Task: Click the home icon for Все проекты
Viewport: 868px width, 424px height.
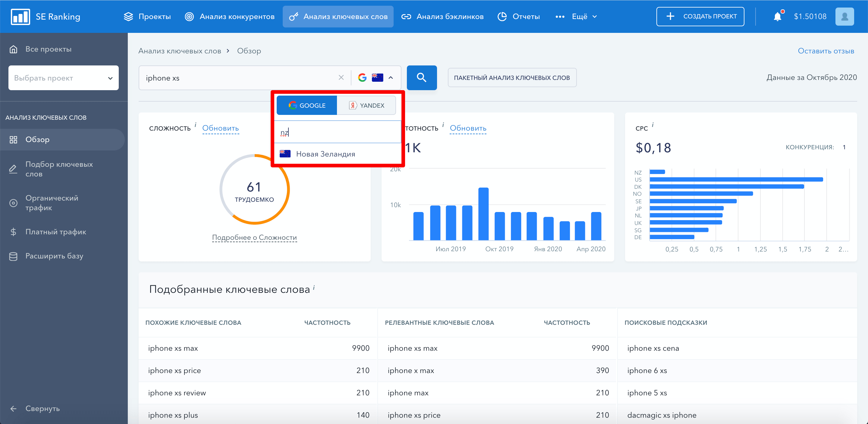Action: tap(13, 49)
